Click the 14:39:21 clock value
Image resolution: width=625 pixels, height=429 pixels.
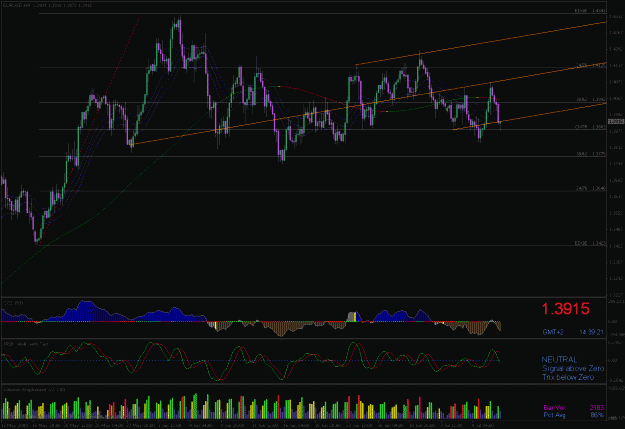592,332
